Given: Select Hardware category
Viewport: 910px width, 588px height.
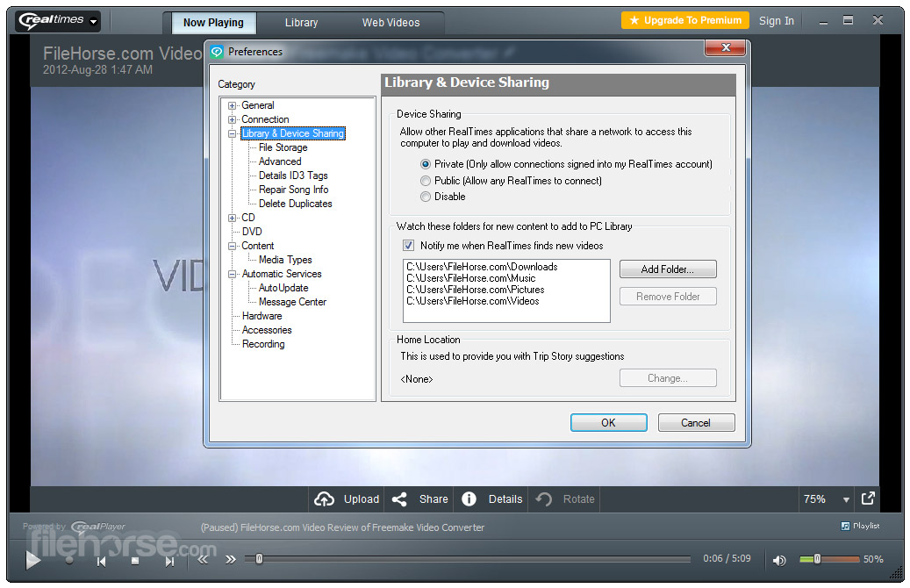Looking at the screenshot, I should (x=262, y=316).
